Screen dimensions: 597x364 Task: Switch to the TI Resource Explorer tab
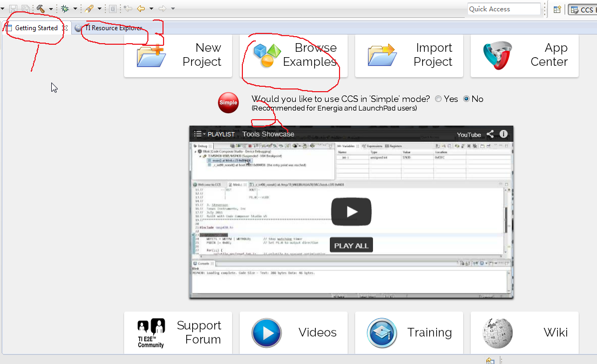113,28
